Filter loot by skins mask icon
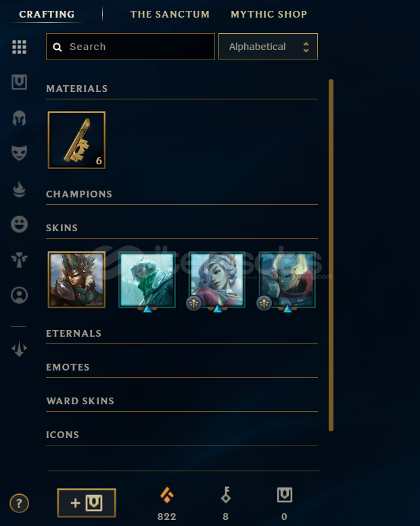Screen dimensions: 420x526 (19, 153)
